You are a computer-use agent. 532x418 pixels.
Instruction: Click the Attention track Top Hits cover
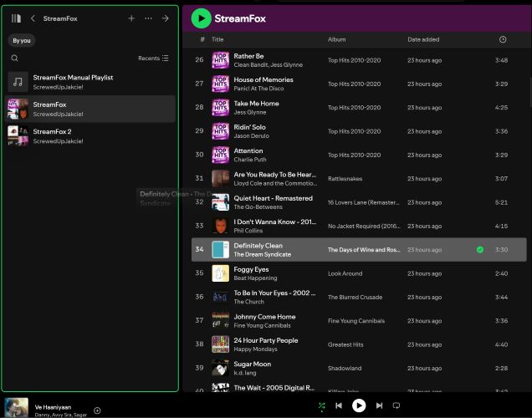click(x=221, y=155)
